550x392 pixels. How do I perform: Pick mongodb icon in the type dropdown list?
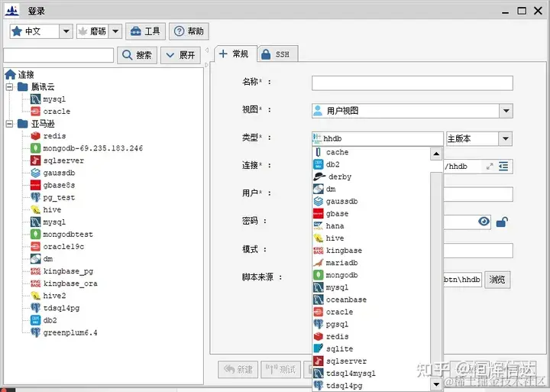point(318,275)
